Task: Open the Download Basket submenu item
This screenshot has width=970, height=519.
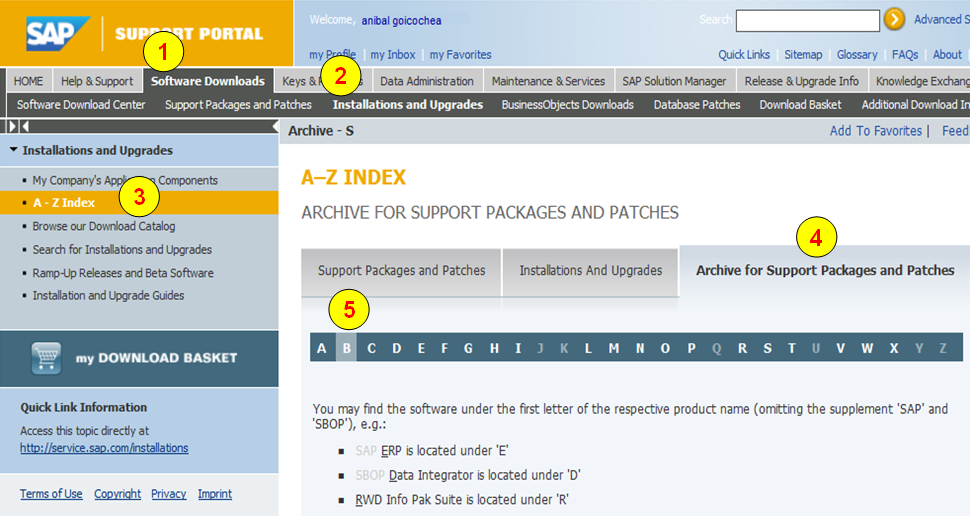Action: pos(800,105)
